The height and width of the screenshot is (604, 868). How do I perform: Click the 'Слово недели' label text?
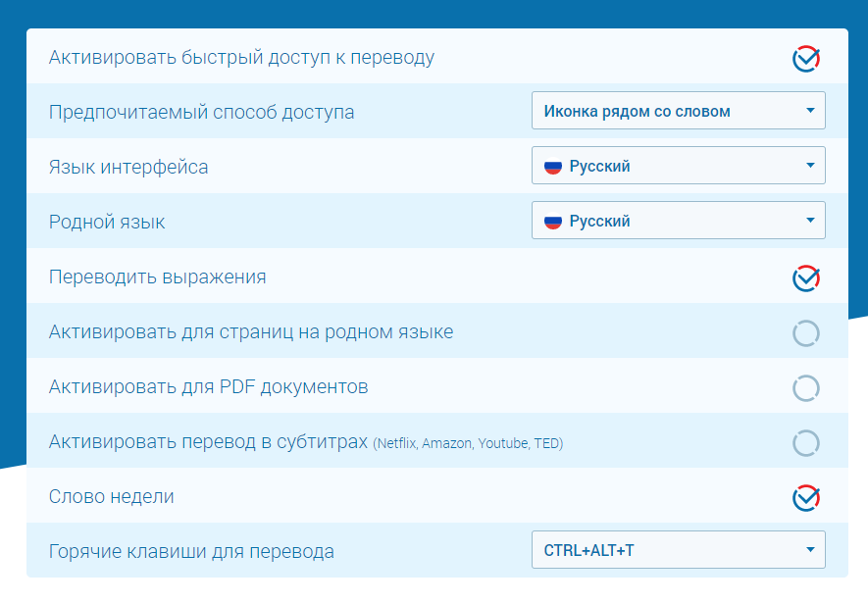pyautogui.click(x=112, y=497)
